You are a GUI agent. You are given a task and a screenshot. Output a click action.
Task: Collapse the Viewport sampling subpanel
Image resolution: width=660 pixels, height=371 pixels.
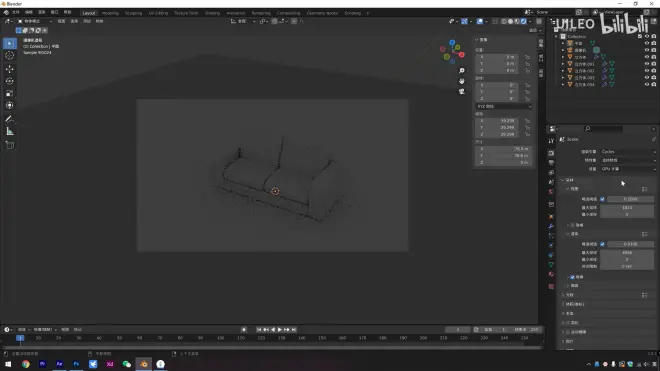click(568, 189)
